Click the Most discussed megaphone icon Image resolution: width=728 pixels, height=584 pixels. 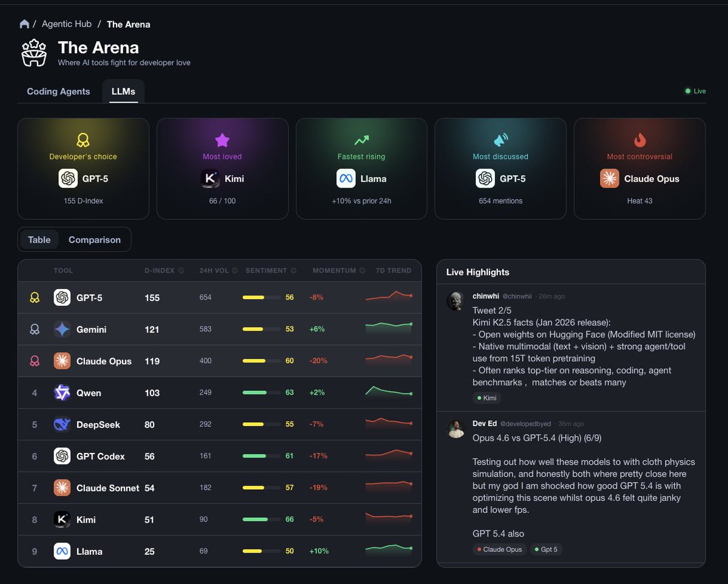[x=500, y=140]
